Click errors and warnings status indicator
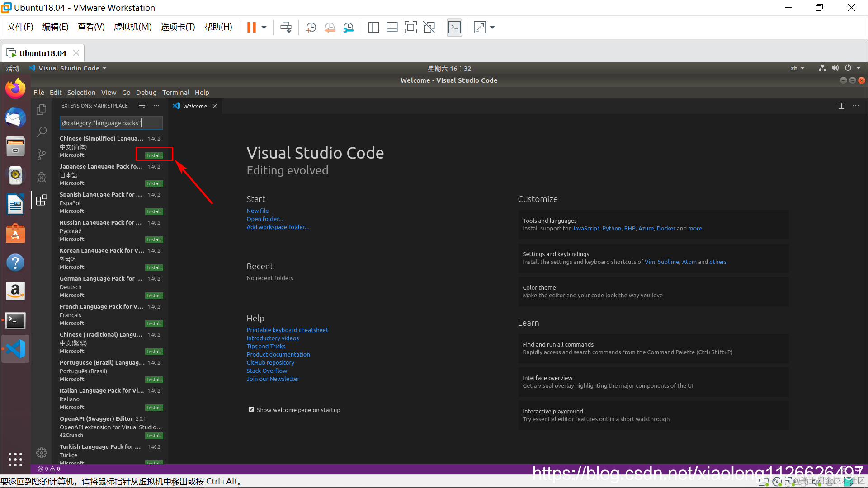Image resolution: width=868 pixels, height=488 pixels. point(49,469)
